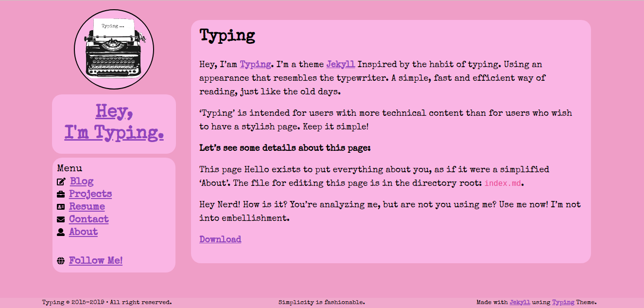Click the "Simplicity is fashionable." footer text
This screenshot has width=644, height=308.
pyautogui.click(x=322, y=302)
